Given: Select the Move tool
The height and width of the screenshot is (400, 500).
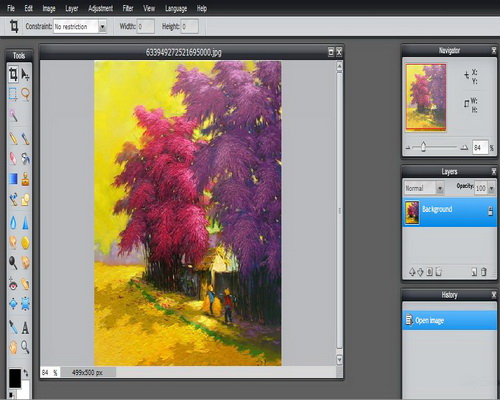Looking at the screenshot, I should coord(25,74).
